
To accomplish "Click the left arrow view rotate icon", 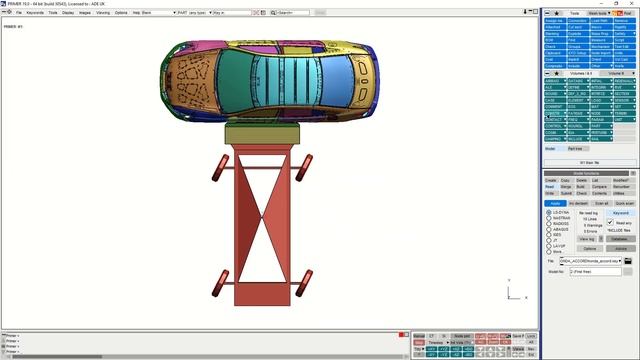I will tap(480, 355).
